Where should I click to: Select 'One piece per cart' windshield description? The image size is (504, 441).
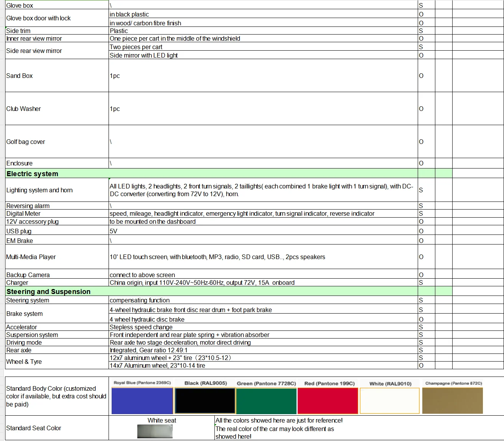coord(263,38)
